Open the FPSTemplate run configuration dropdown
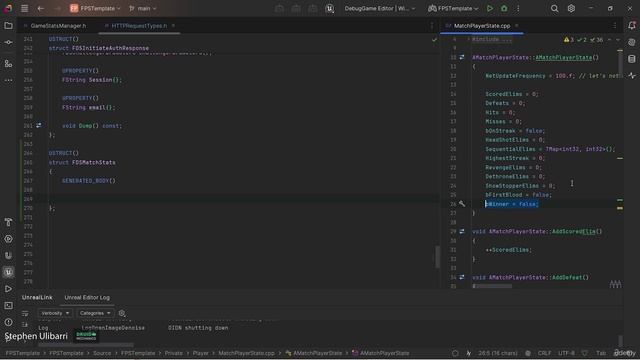 click(x=453, y=8)
